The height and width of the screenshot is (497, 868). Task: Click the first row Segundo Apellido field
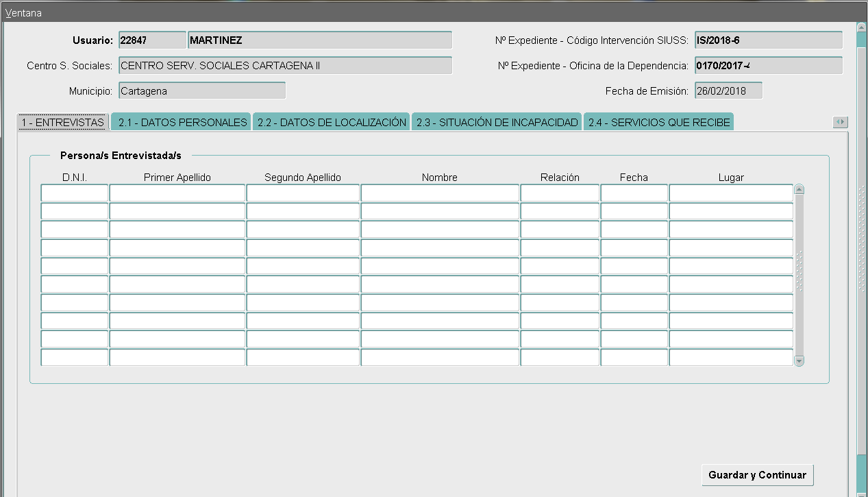(x=303, y=193)
